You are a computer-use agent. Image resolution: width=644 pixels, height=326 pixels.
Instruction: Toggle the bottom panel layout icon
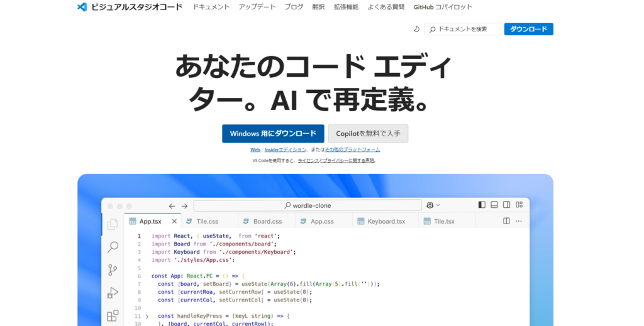click(x=494, y=205)
